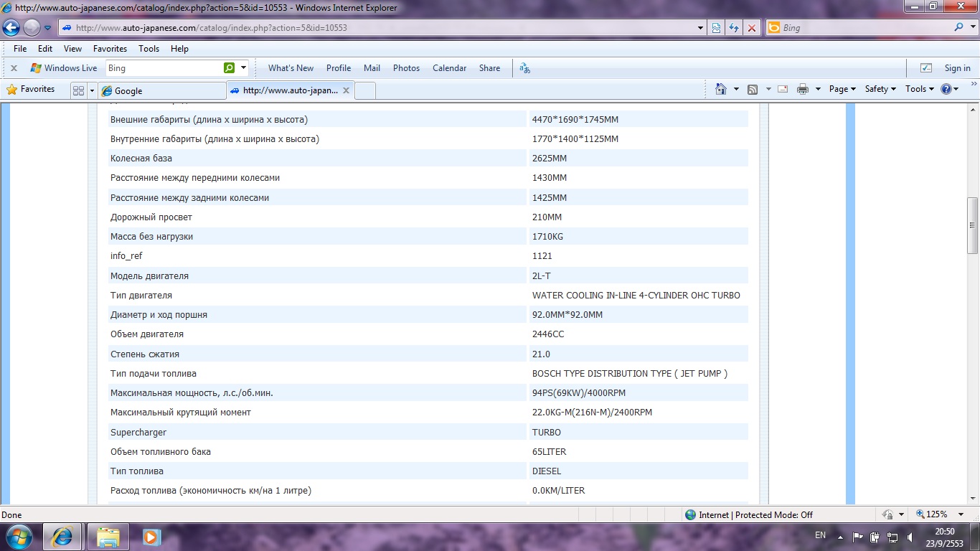980x551 pixels.
Task: Switch to the Google tab
Action: 163,91
